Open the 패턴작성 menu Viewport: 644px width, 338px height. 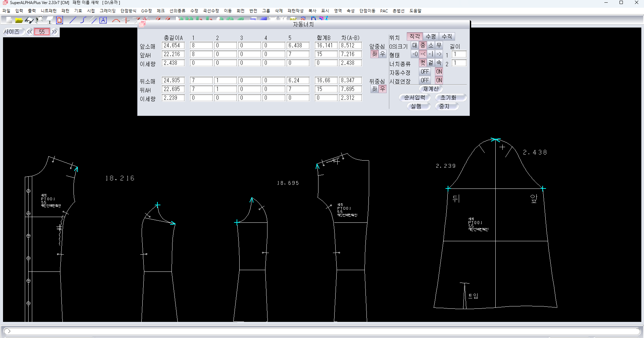[x=295, y=11]
